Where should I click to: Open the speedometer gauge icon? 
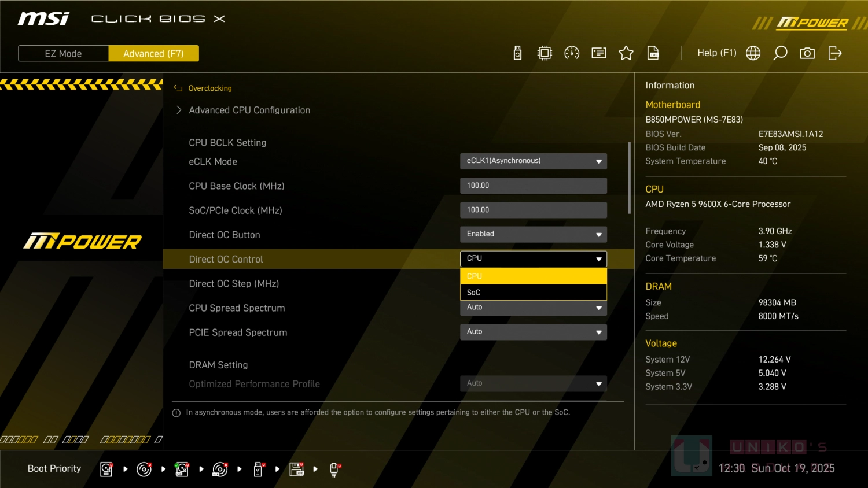coord(572,53)
